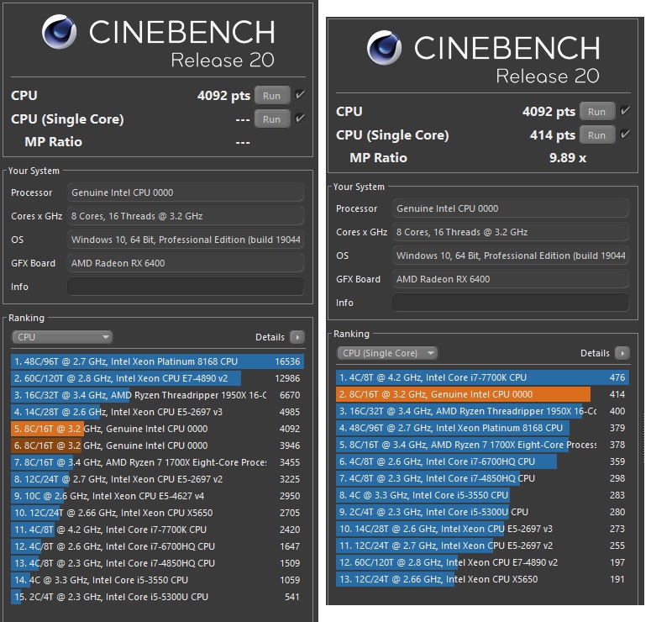
Task: Run the CPU (Single Core) test in right window
Action: pos(597,135)
